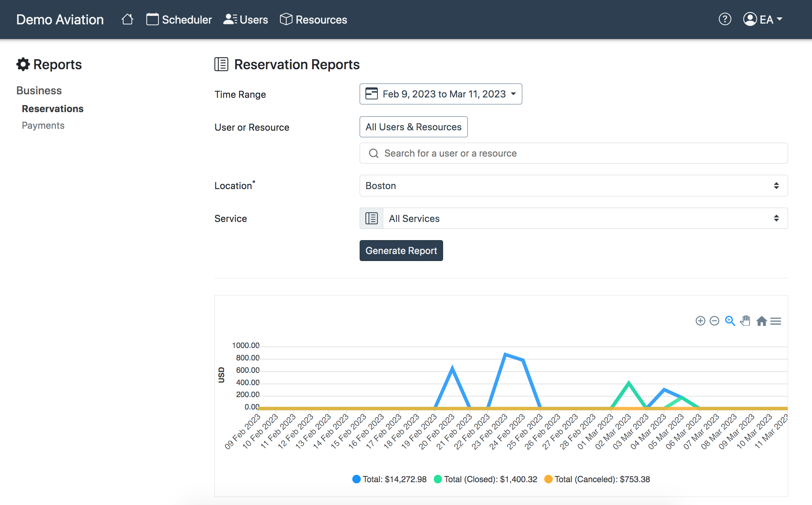Open the help question mark icon
812x505 pixels.
[x=725, y=19]
